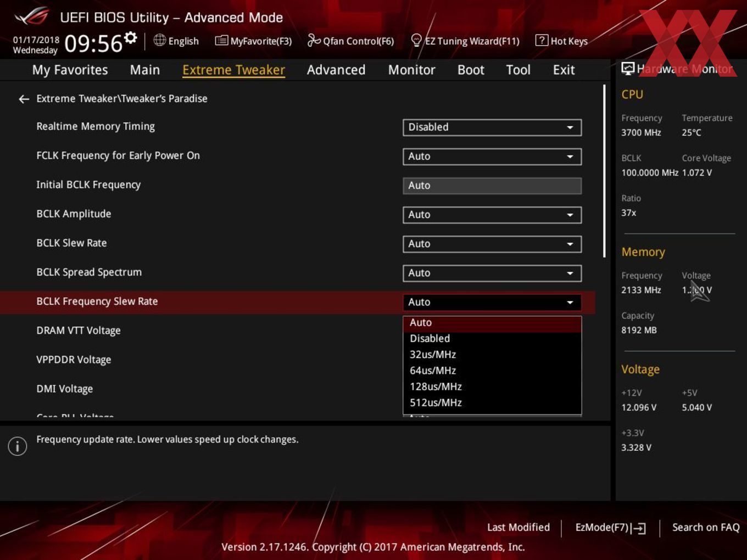
Task: Select BCLK Spread Spectrum label
Action: tap(89, 272)
